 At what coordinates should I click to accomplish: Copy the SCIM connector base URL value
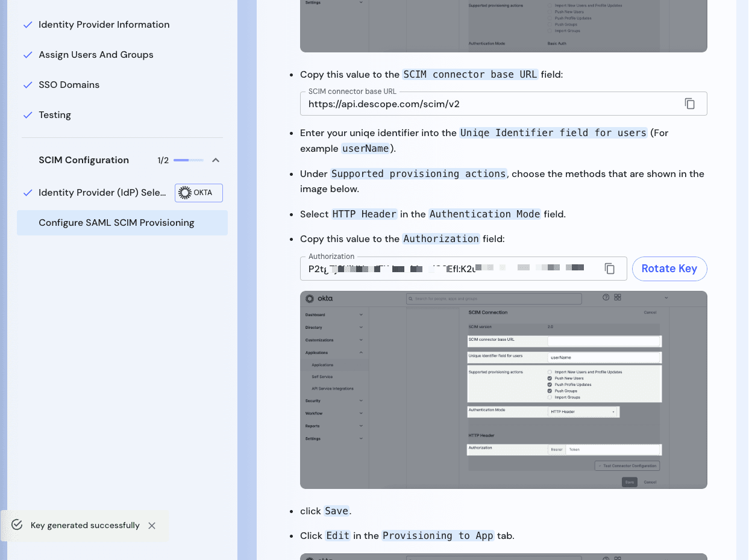coord(689,103)
